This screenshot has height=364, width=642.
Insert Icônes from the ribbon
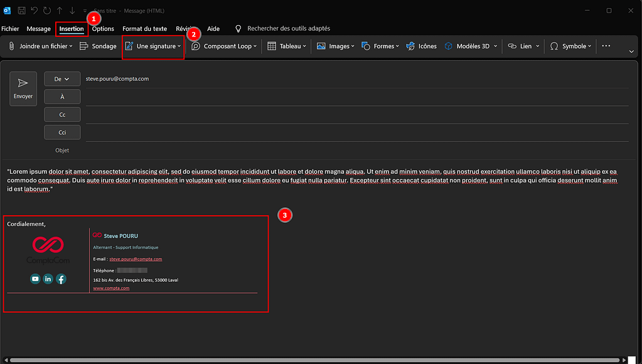click(x=411, y=46)
